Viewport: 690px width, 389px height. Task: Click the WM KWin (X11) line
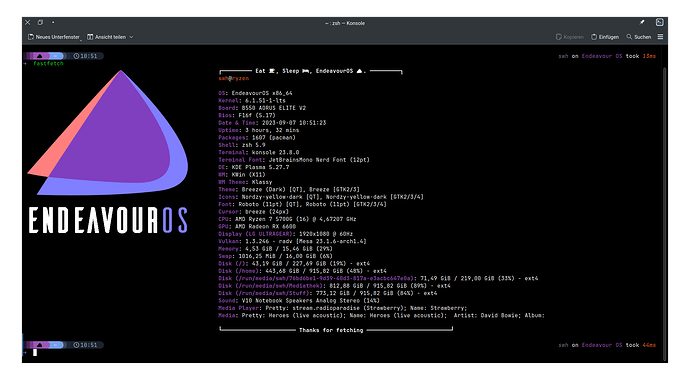(242, 175)
